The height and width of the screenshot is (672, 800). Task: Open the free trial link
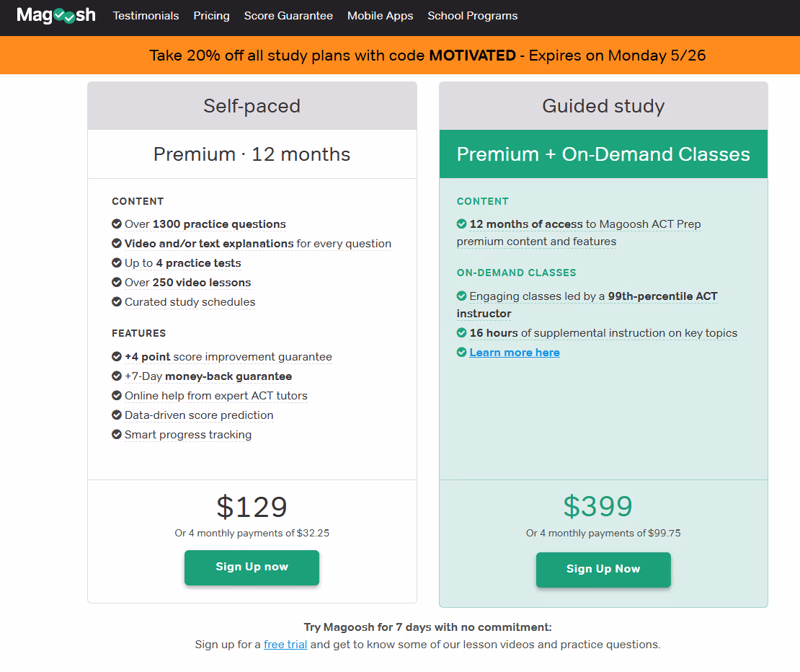285,645
